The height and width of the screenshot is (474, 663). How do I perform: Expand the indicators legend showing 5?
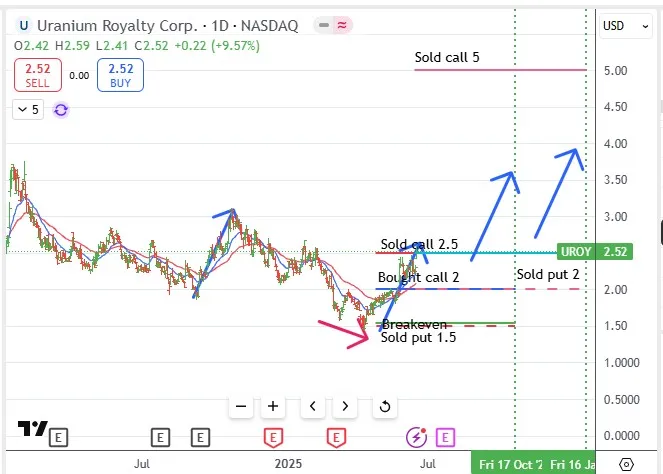pos(28,110)
